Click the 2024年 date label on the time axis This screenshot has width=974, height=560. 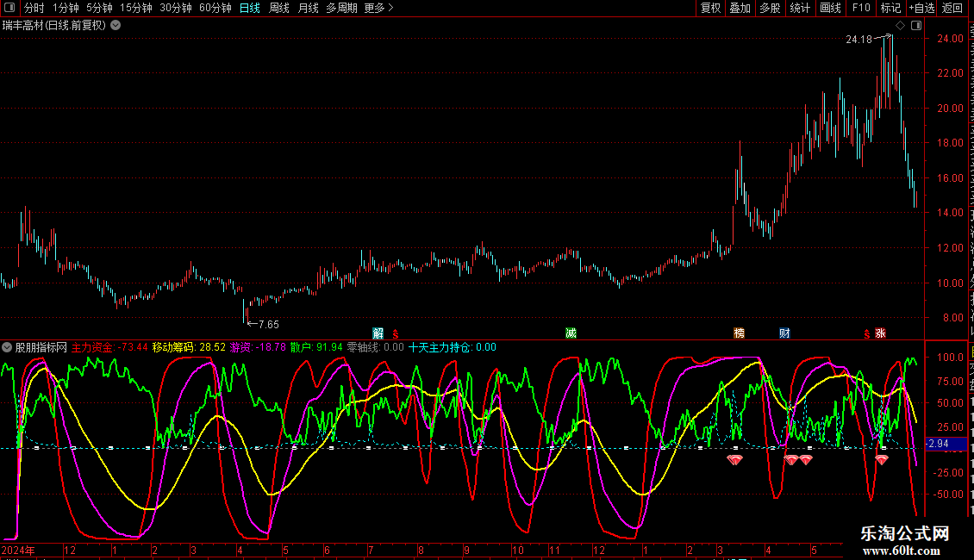(18, 550)
